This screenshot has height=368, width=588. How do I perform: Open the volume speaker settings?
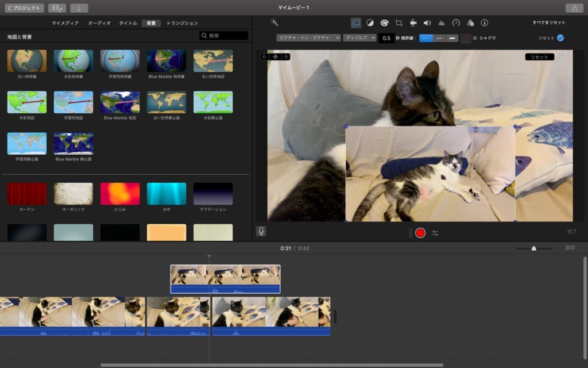(x=427, y=23)
